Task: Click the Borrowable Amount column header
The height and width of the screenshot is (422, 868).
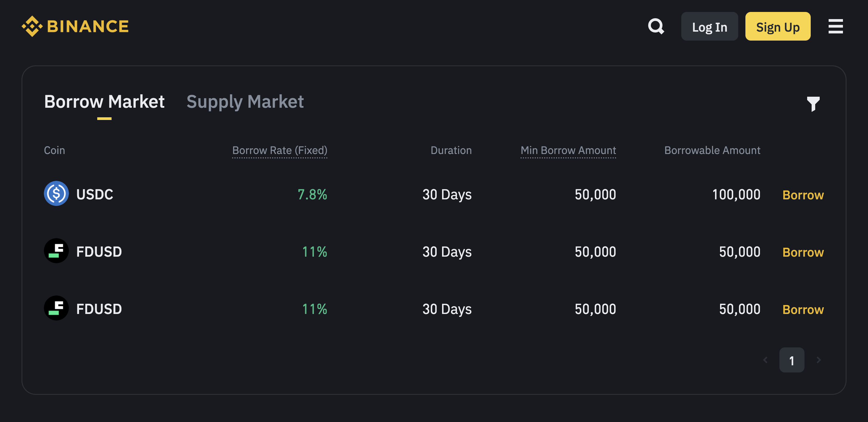Action: pyautogui.click(x=712, y=150)
